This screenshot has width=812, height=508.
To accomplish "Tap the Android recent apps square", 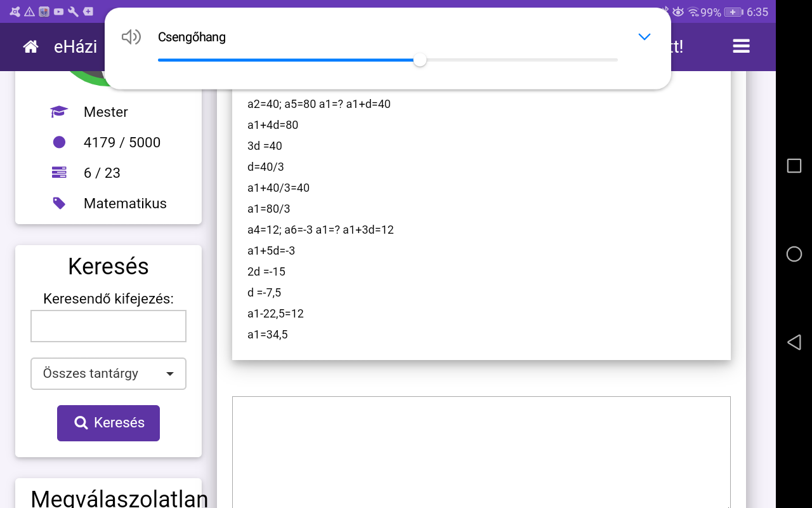I will click(x=794, y=166).
